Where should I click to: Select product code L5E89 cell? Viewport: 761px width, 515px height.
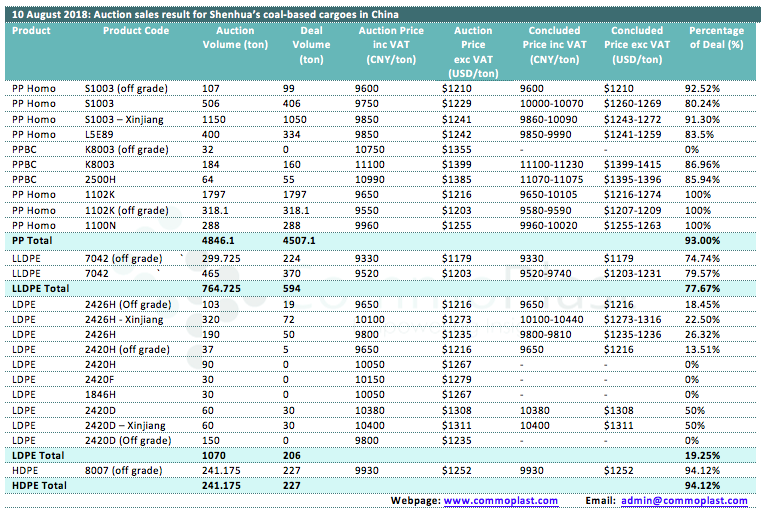pyautogui.click(x=101, y=134)
